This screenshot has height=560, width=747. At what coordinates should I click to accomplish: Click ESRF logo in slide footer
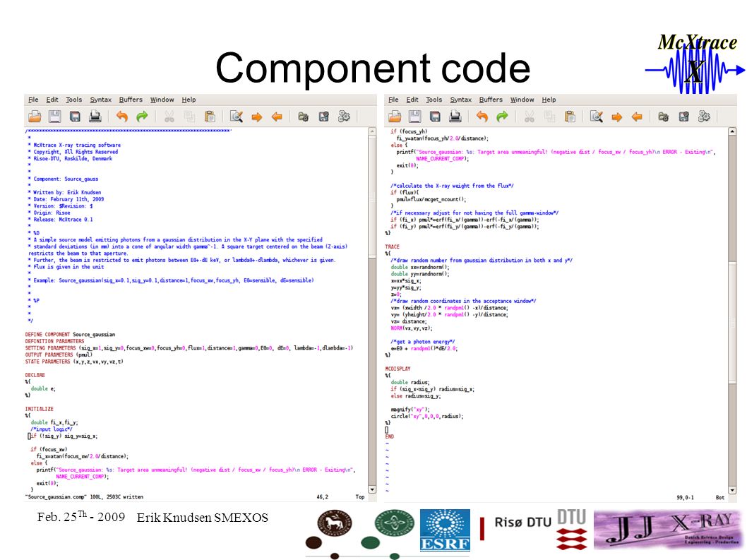(445, 530)
